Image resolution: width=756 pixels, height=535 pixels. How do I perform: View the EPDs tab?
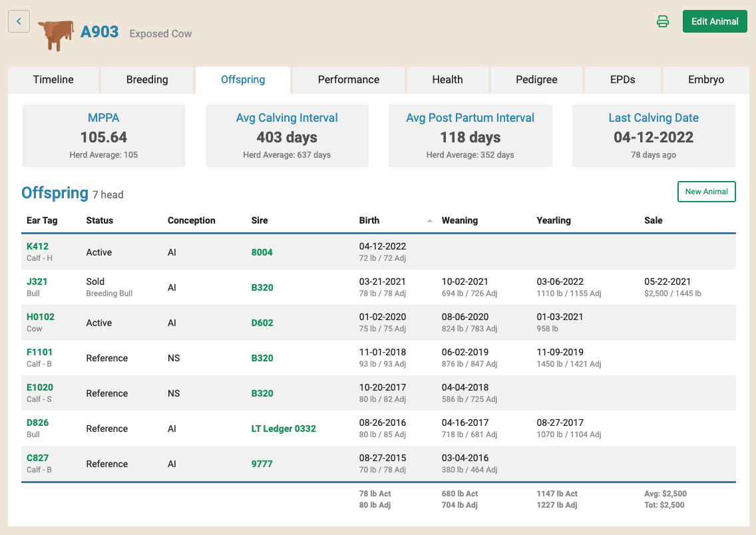coord(622,80)
